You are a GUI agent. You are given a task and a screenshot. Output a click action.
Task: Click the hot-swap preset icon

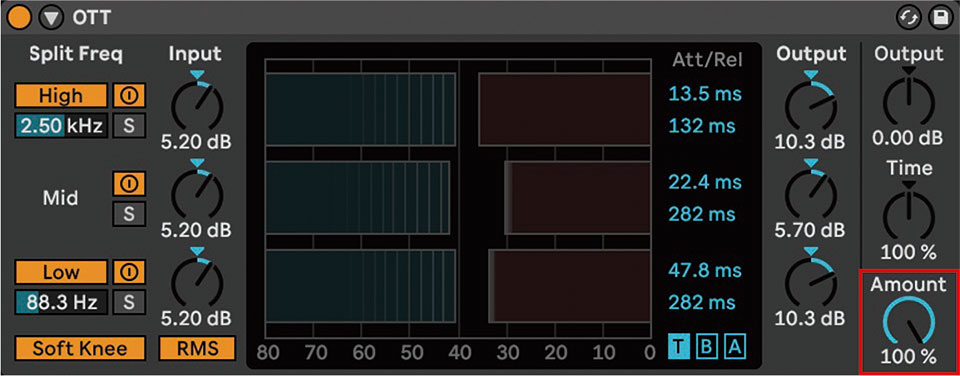pos(909,18)
